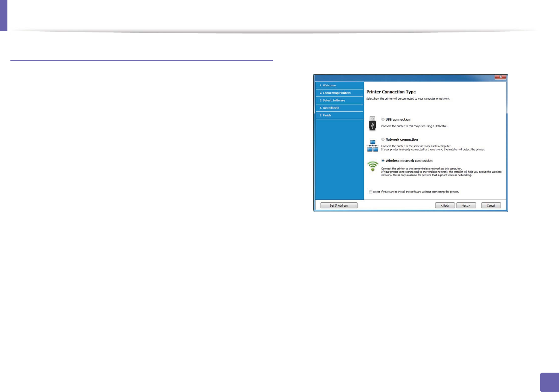559x392 pixels.
Task: Cancel the printer installation
Action: tap(491, 206)
